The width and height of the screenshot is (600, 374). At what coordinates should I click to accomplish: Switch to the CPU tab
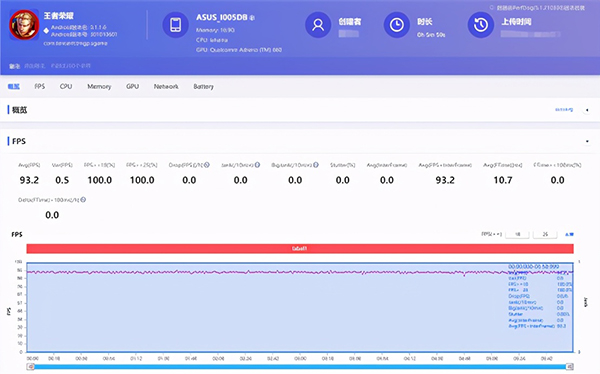[x=66, y=87]
